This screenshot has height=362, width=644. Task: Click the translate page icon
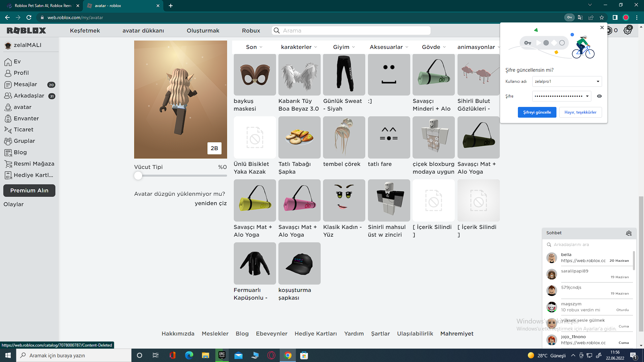580,17
